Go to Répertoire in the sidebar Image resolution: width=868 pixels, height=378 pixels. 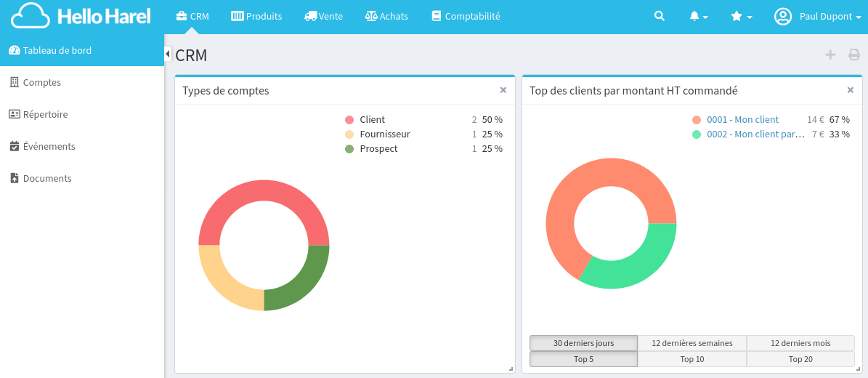(45, 114)
